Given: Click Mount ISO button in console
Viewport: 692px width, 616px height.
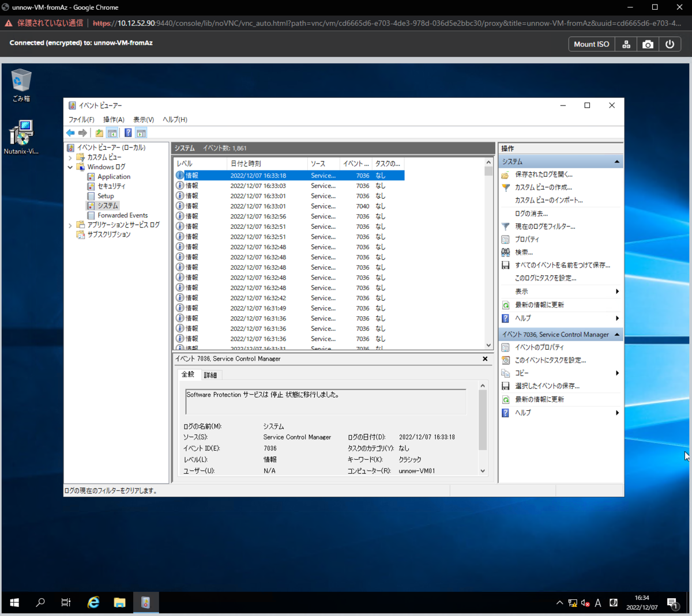Looking at the screenshot, I should pos(591,44).
